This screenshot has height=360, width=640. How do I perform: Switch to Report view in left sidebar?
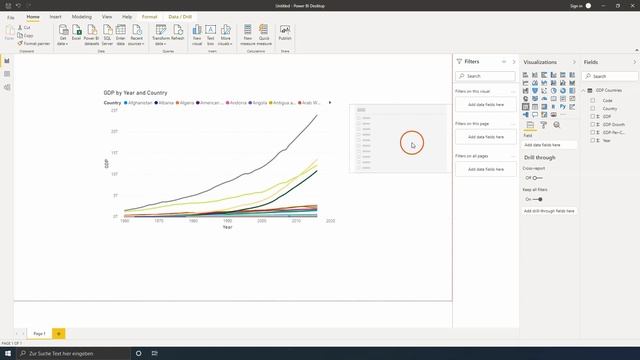click(7, 61)
